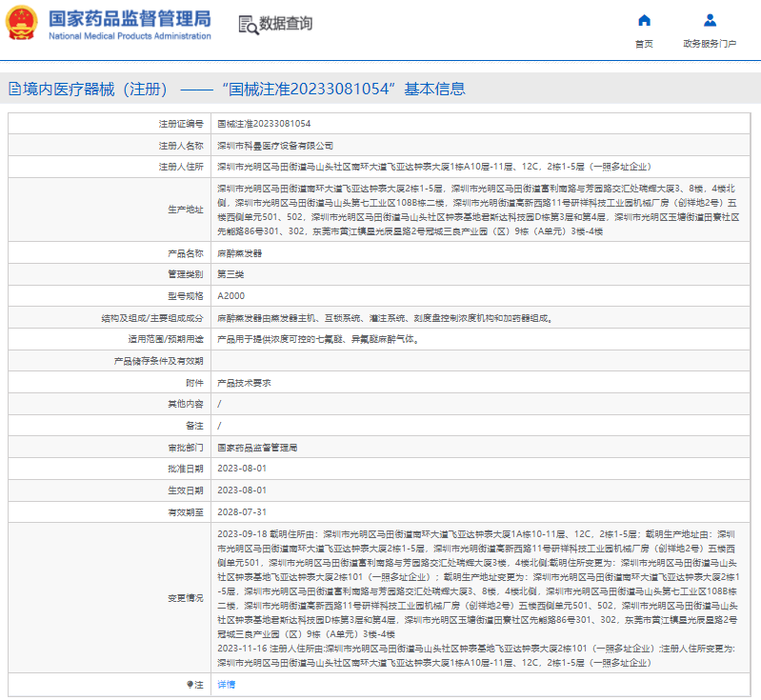Go to 首页 home icon
Viewport: 761px width, 700px height.
point(644,20)
